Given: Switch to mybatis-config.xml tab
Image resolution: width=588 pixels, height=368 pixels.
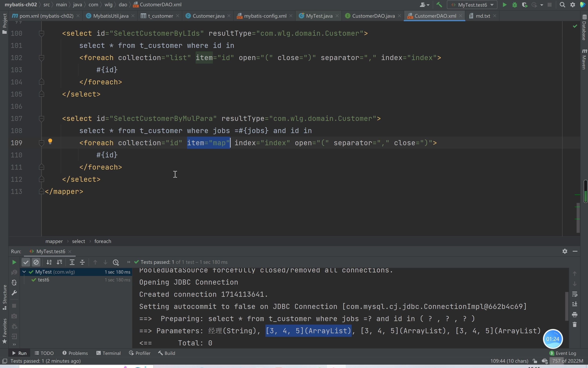Looking at the screenshot, I should 265,16.
